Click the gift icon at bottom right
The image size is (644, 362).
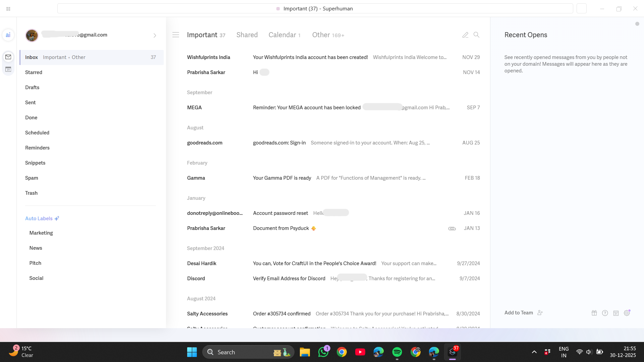click(x=594, y=313)
